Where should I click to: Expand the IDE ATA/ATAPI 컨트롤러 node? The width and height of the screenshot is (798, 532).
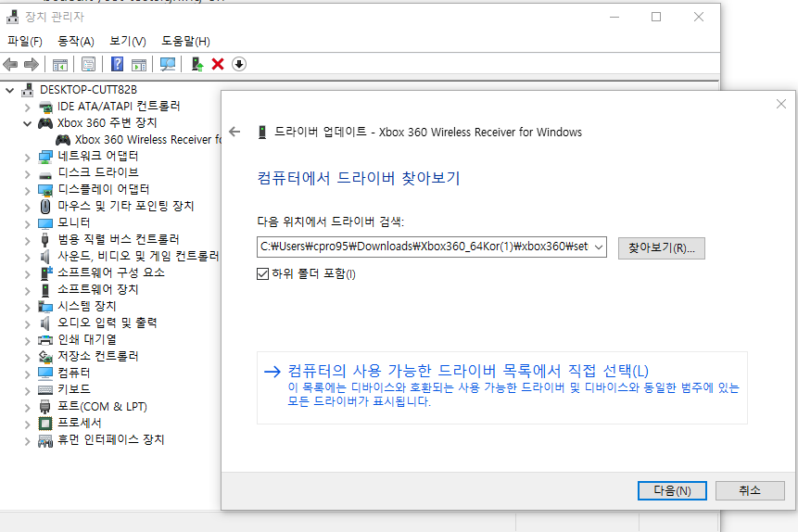(28, 107)
